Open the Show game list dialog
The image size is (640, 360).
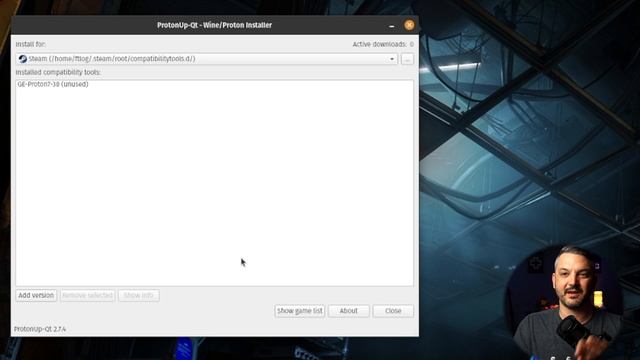coord(300,311)
